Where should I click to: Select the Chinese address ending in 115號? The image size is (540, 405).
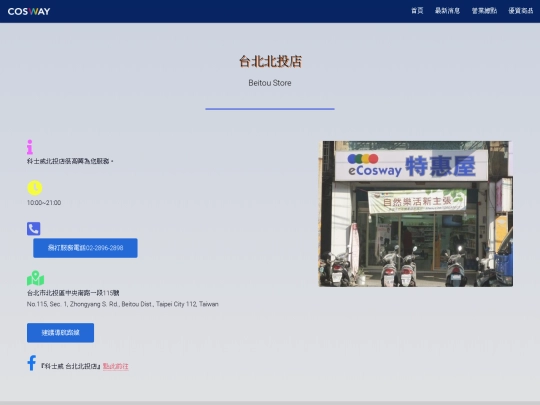(x=73, y=293)
